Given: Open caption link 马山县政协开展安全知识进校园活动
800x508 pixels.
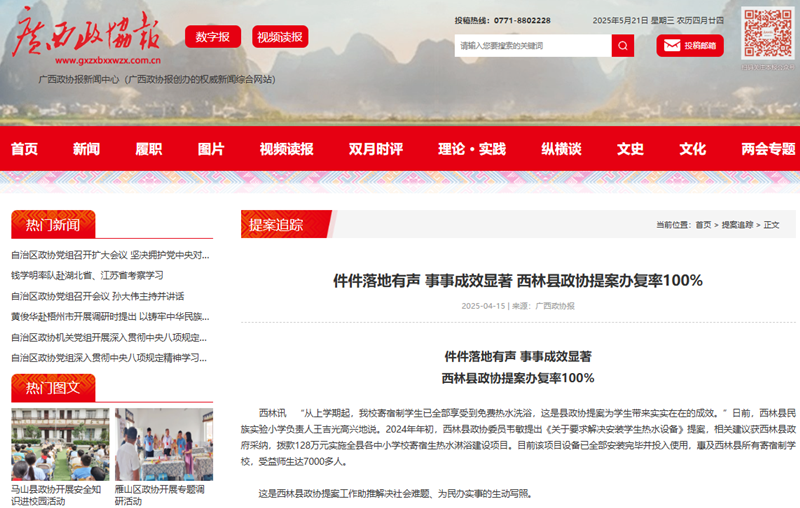Looking at the screenshot, I should (x=56, y=495).
